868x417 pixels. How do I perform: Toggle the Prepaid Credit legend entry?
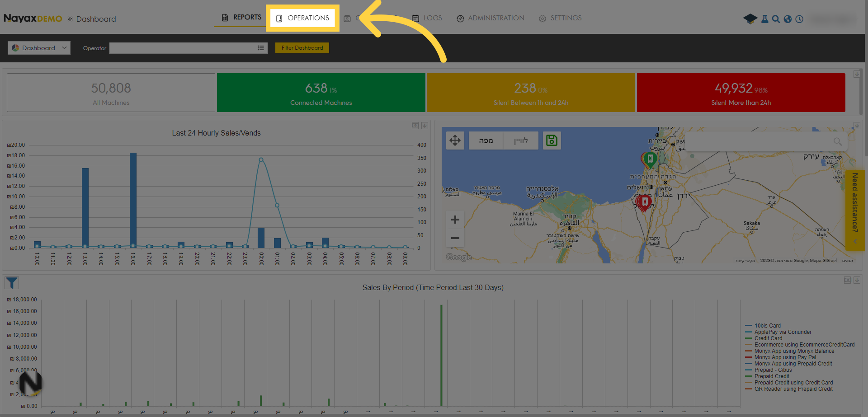pyautogui.click(x=767, y=376)
